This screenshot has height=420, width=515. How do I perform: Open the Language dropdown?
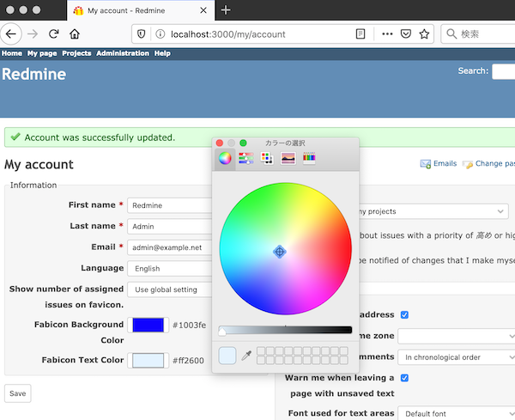point(169,269)
